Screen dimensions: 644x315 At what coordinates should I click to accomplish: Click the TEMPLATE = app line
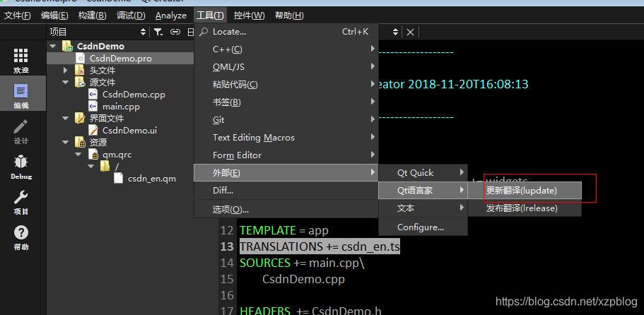coord(284,230)
